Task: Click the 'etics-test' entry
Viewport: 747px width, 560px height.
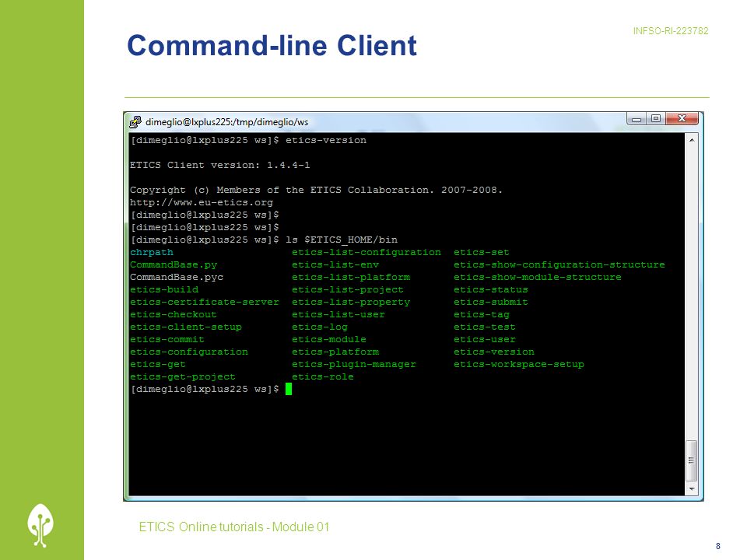Action: click(x=485, y=327)
